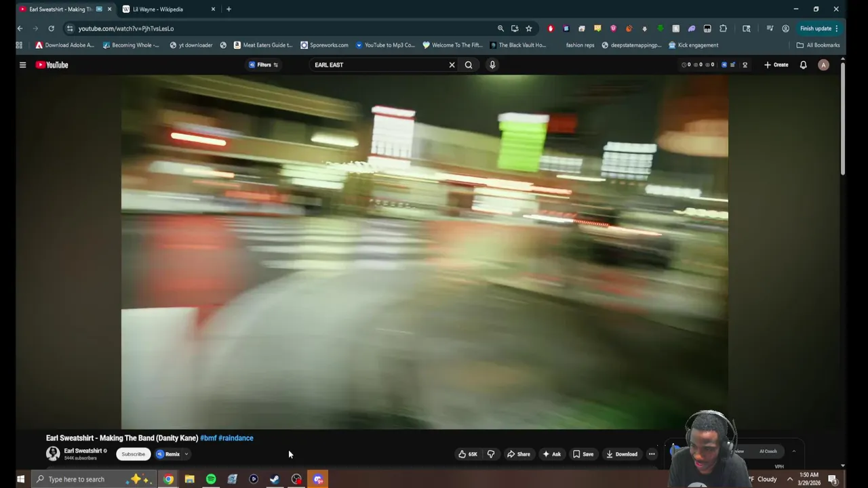Open the zoom magnifier in address bar
Viewport: 868px width, 488px height.
(x=500, y=28)
